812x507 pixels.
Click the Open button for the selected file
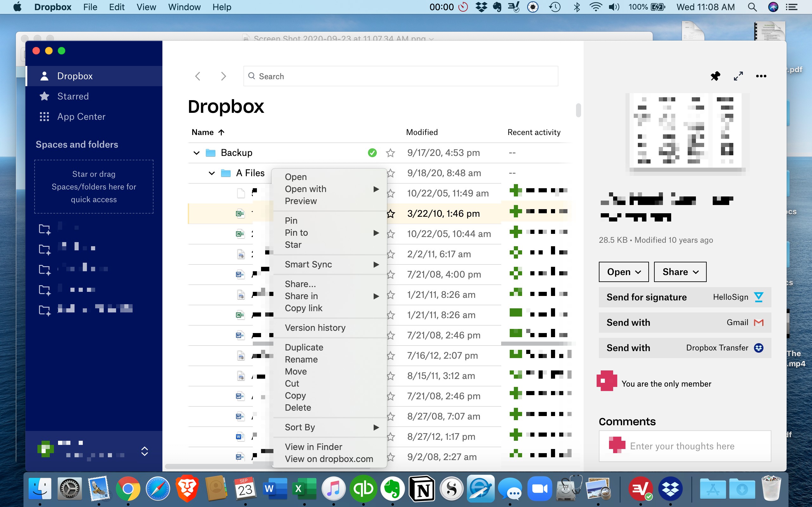[623, 272]
